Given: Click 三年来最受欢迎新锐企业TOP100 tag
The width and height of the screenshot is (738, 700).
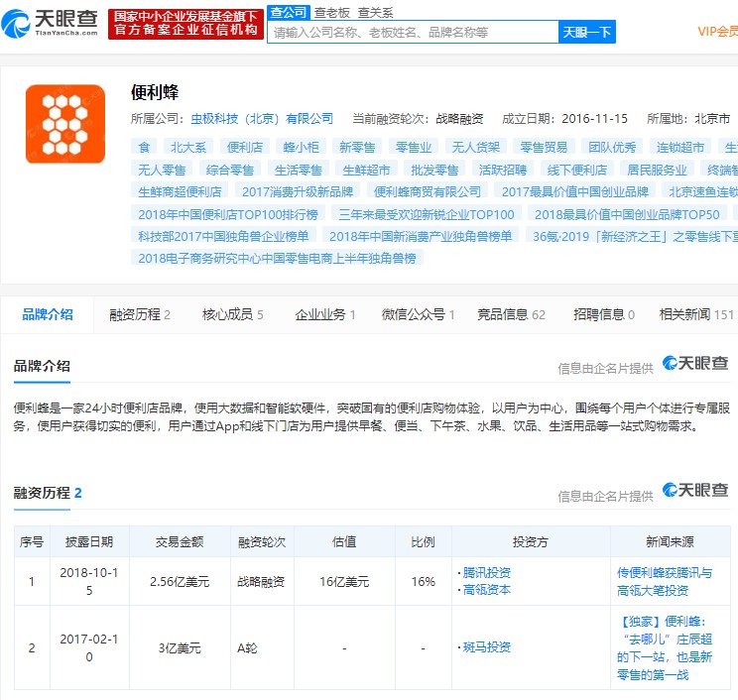Looking at the screenshot, I should tap(427, 214).
